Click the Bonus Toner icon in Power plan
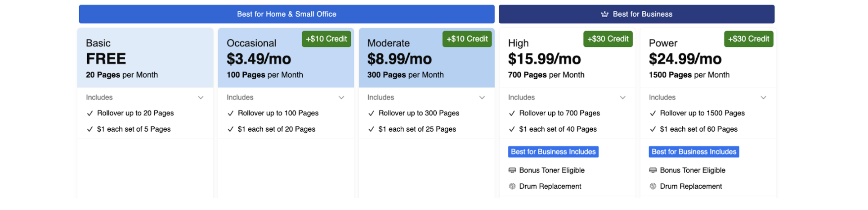 [x=653, y=170]
